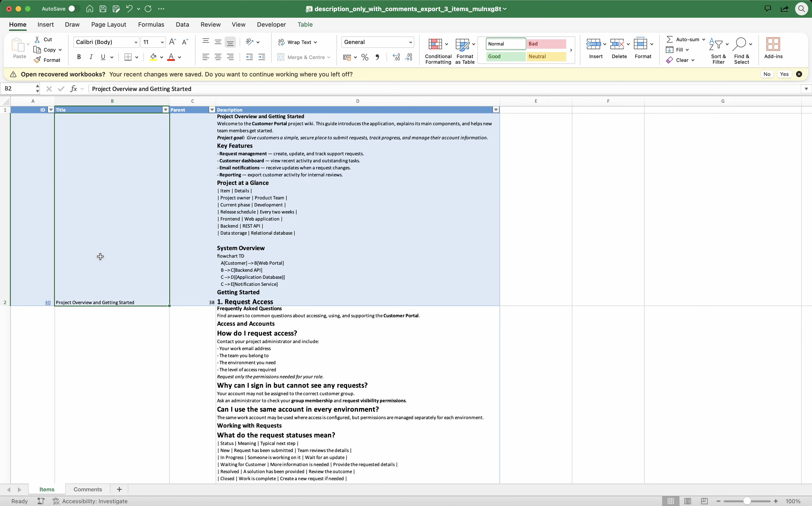Viewport: 812px width, 506px height.
Task: Open the Formulas ribbon tab
Action: pos(151,25)
